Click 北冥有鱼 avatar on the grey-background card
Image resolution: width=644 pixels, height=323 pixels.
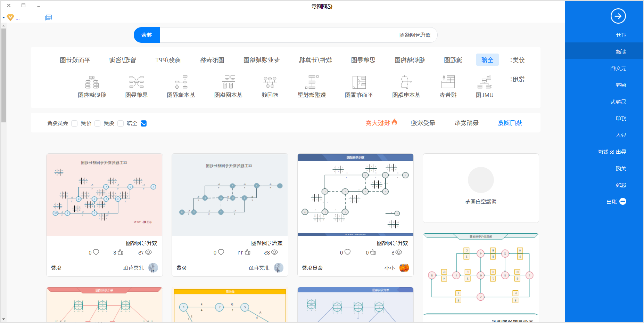point(279,268)
